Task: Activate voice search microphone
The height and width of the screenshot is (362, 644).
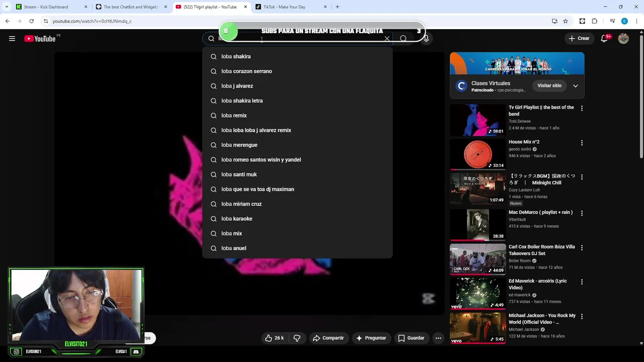Action: 426,39
